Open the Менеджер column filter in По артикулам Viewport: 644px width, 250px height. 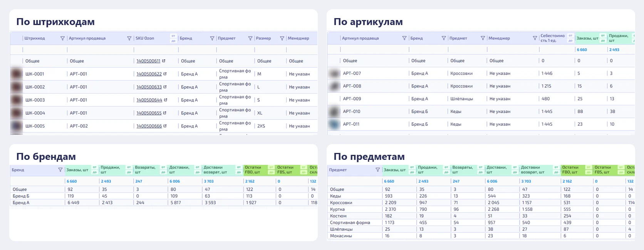pos(535,38)
